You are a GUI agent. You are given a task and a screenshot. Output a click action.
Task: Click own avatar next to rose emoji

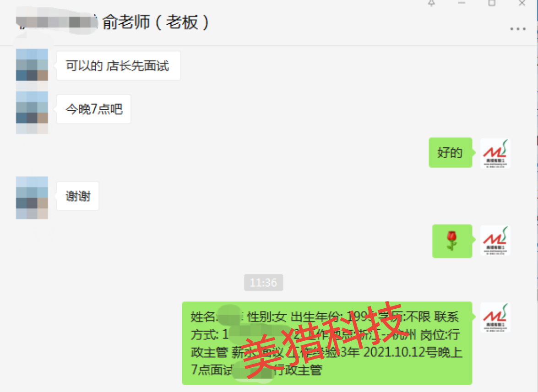pos(495,240)
